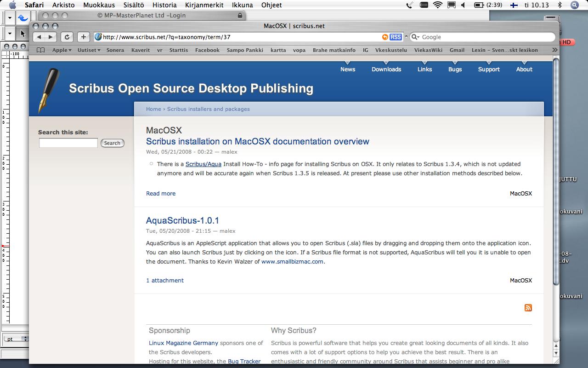Open the Linux Magazine Germany link
Image resolution: width=588 pixels, height=368 pixels.
click(183, 343)
